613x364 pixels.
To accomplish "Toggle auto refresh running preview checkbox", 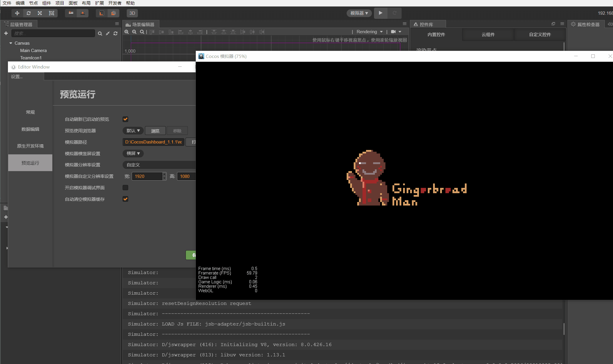I will pos(125,119).
